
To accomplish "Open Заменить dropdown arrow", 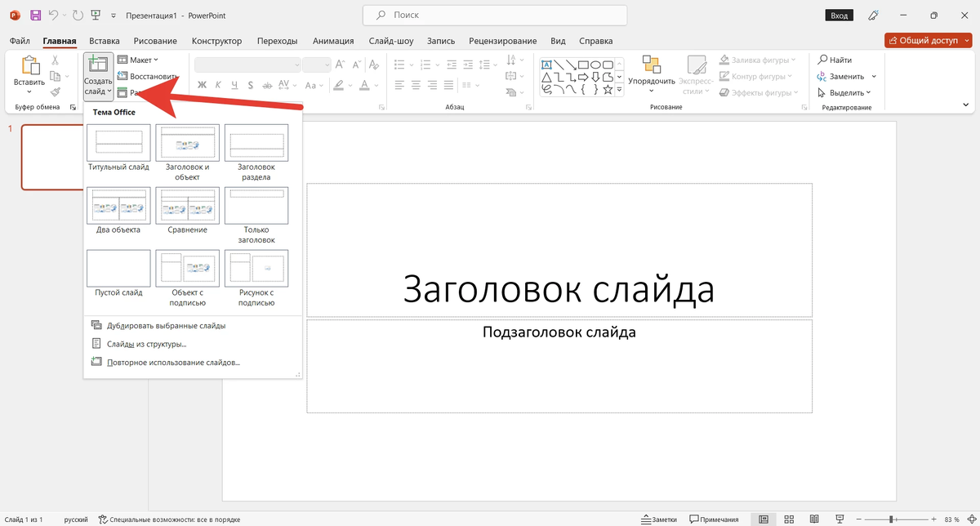I will coord(875,76).
